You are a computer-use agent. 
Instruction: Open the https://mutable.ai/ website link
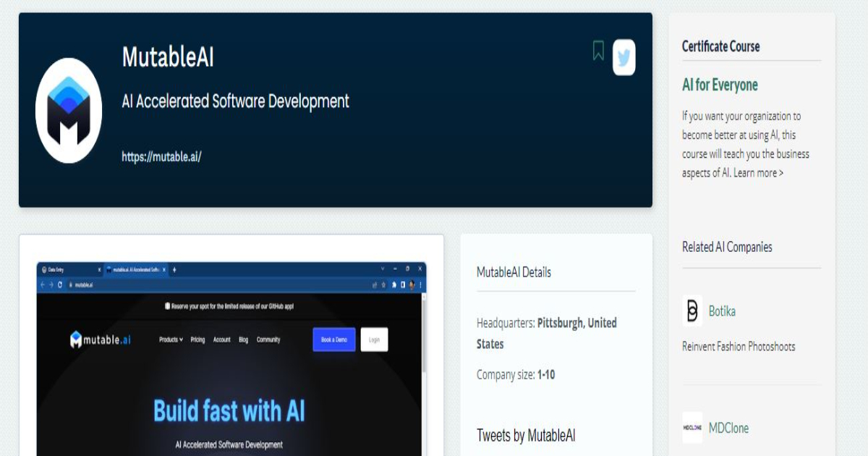click(161, 156)
